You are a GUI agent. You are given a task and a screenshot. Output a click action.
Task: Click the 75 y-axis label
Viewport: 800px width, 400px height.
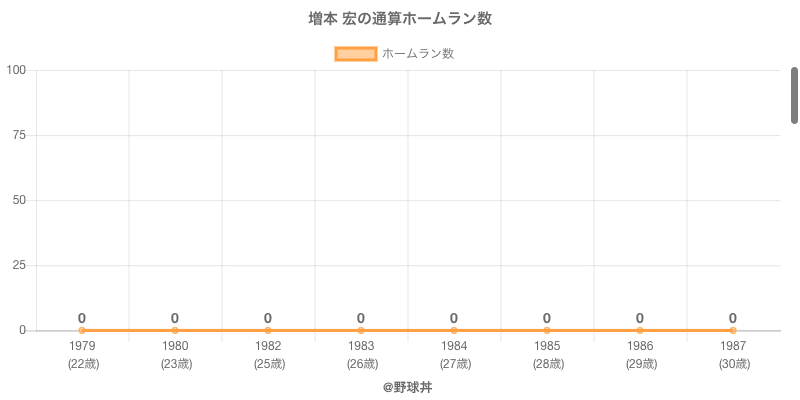[x=19, y=135]
